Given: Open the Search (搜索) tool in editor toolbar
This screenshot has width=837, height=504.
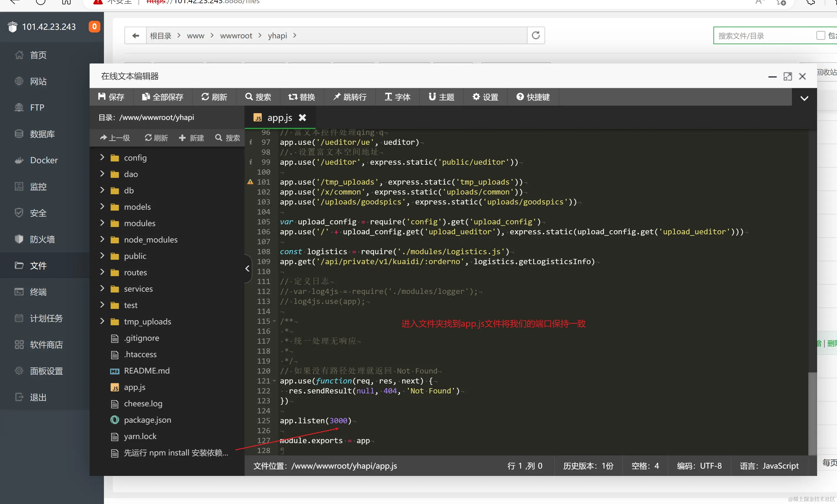Looking at the screenshot, I should point(258,97).
